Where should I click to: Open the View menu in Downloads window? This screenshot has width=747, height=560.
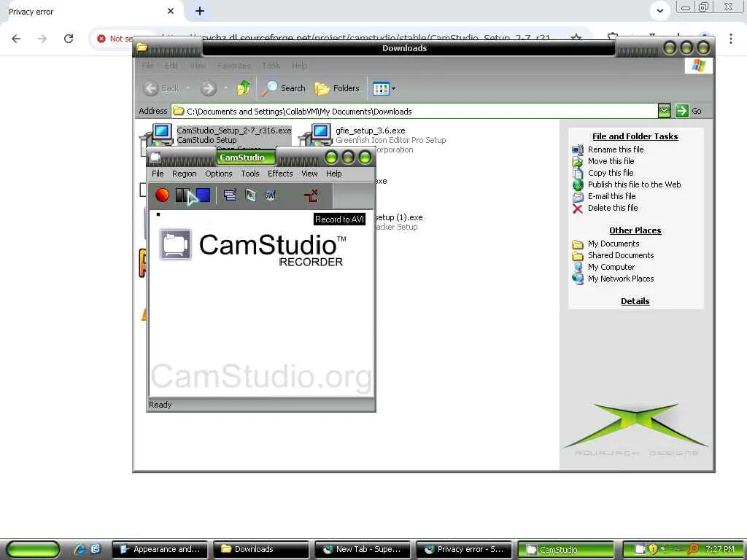click(x=198, y=66)
